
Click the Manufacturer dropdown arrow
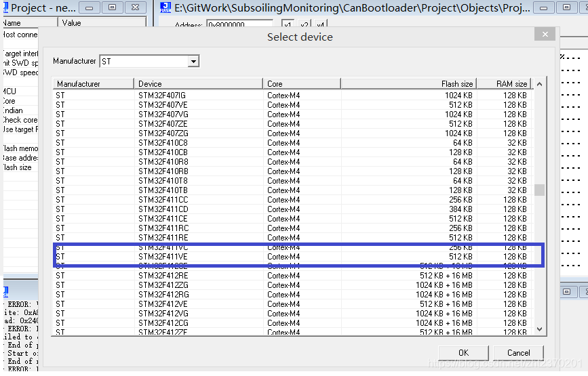click(193, 61)
